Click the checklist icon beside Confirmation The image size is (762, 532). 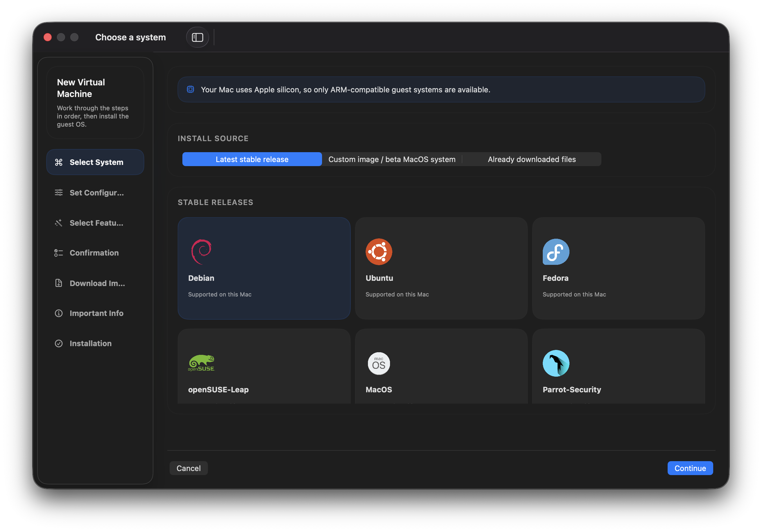pos(59,253)
